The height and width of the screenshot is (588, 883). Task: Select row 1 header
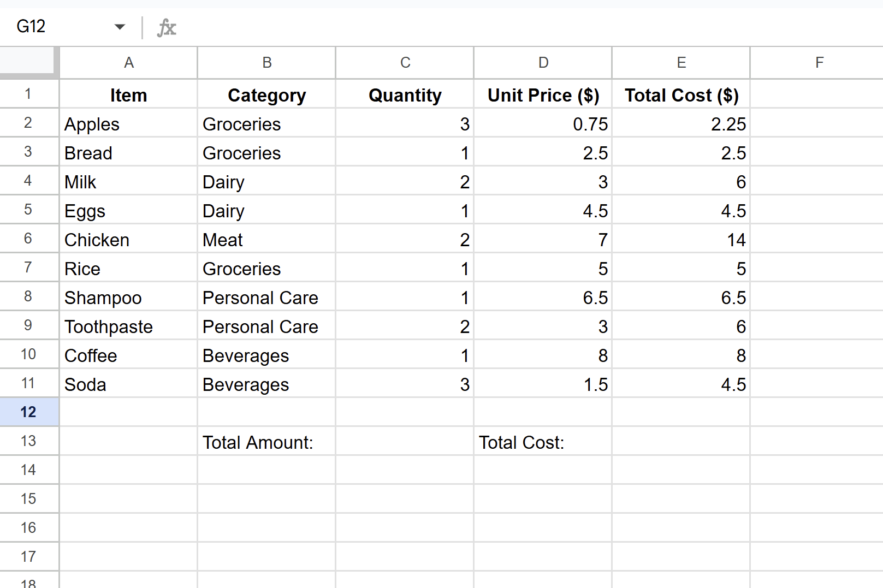(x=28, y=94)
